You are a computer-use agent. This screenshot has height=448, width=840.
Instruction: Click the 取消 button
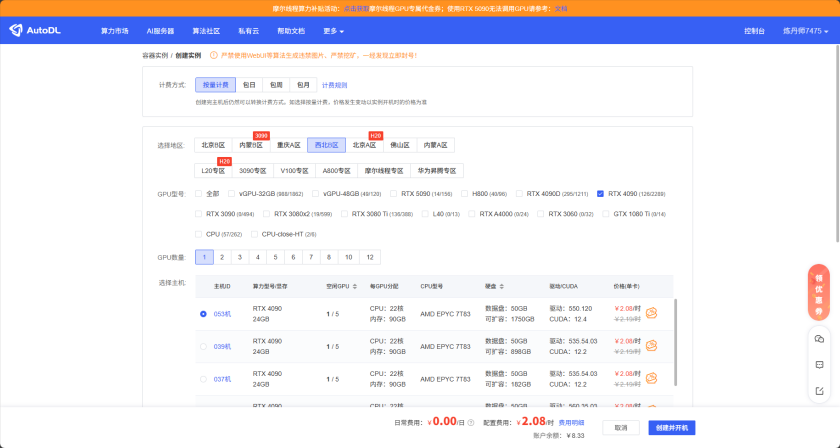pyautogui.click(x=621, y=428)
